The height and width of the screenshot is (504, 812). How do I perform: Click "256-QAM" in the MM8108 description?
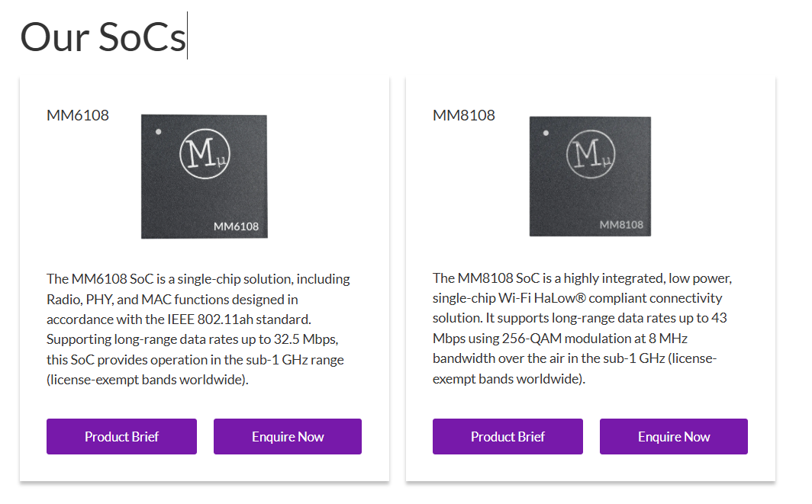coord(526,338)
